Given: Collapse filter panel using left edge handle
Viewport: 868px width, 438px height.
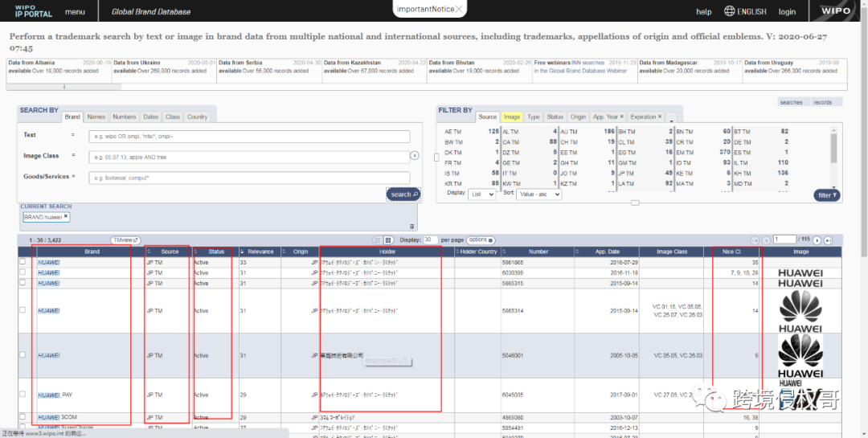Looking at the screenshot, I should (x=436, y=158).
